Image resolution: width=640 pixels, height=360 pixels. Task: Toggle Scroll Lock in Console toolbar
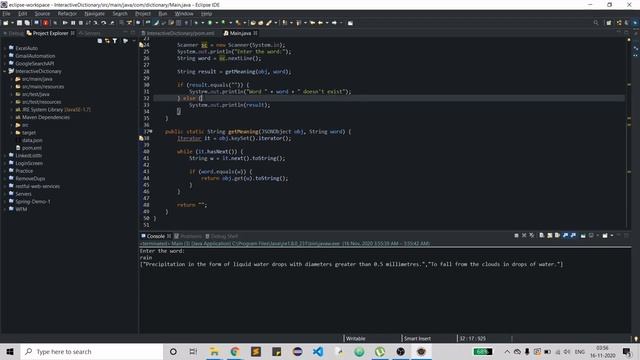550,236
